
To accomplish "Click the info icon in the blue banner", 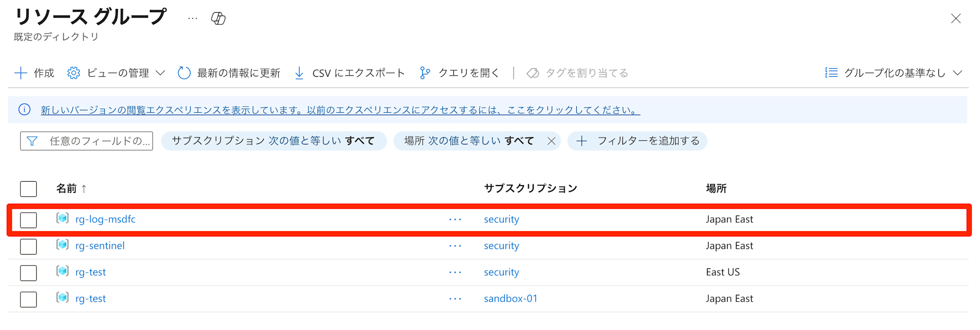I will click(x=24, y=110).
